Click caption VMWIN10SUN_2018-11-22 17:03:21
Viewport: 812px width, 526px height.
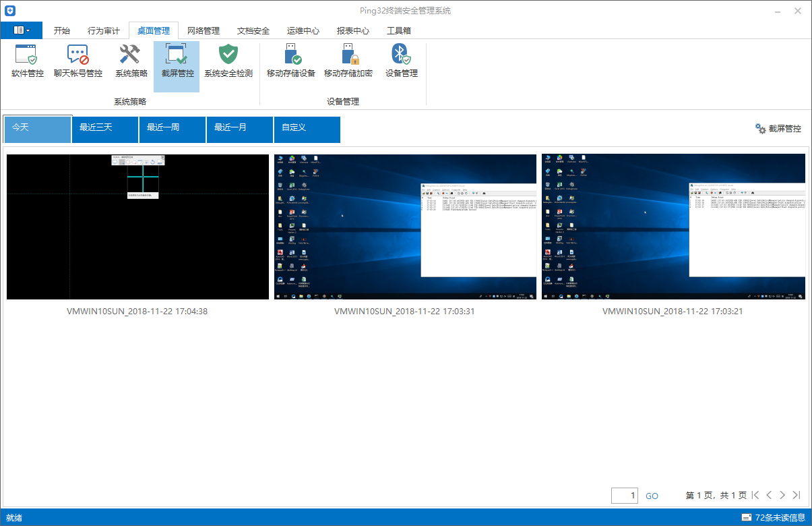click(673, 312)
